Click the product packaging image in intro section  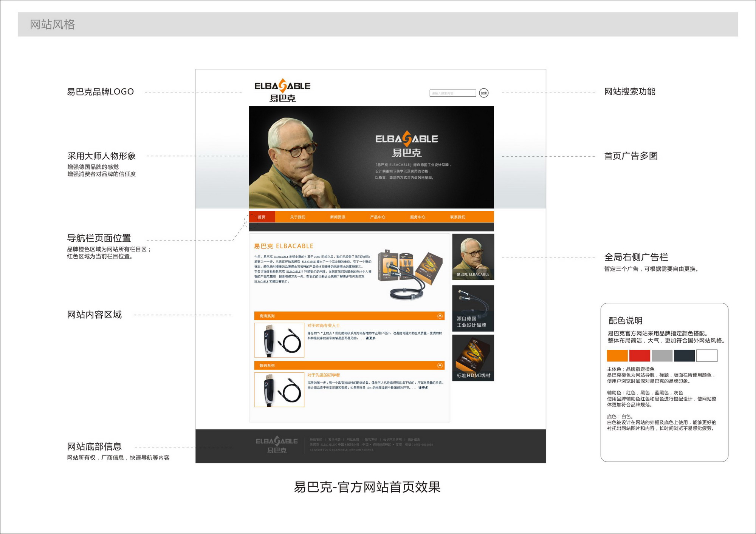tap(410, 275)
